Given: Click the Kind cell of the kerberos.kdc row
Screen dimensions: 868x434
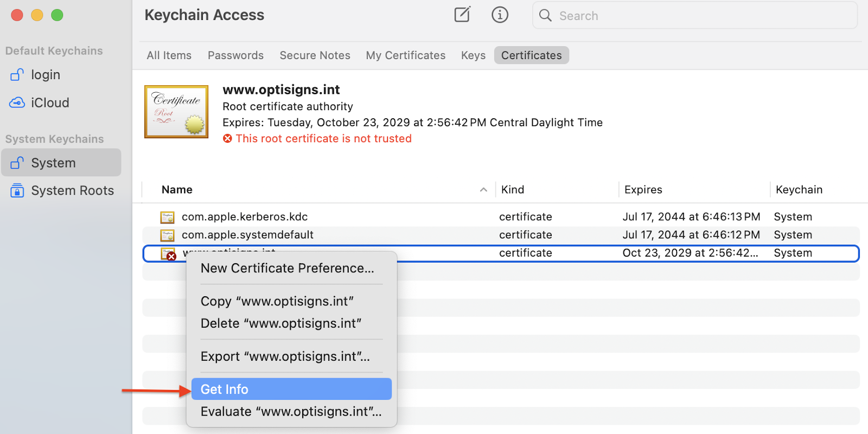Looking at the screenshot, I should pyautogui.click(x=526, y=217).
